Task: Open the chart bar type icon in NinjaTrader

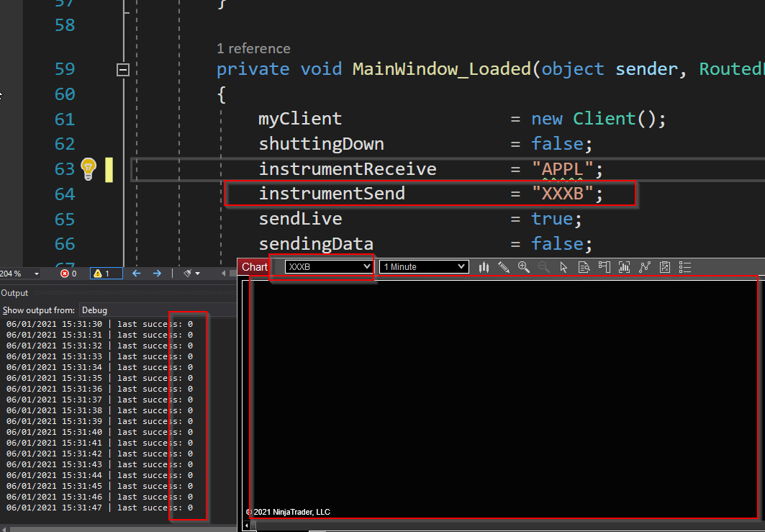Action: click(484, 267)
